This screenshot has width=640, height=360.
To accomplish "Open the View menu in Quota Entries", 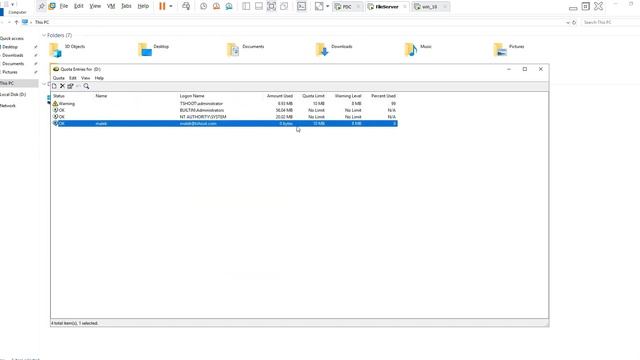I will 85,78.
